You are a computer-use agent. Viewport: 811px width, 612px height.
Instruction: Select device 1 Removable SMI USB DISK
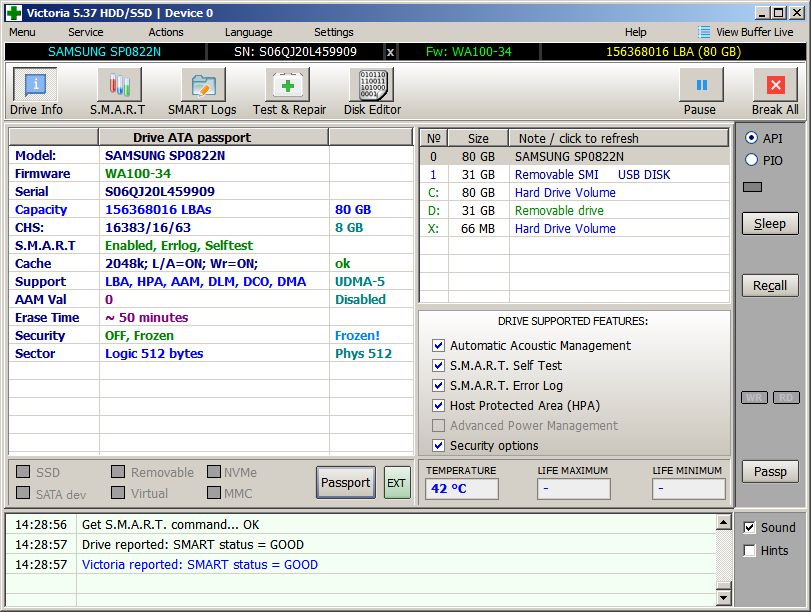[574, 174]
